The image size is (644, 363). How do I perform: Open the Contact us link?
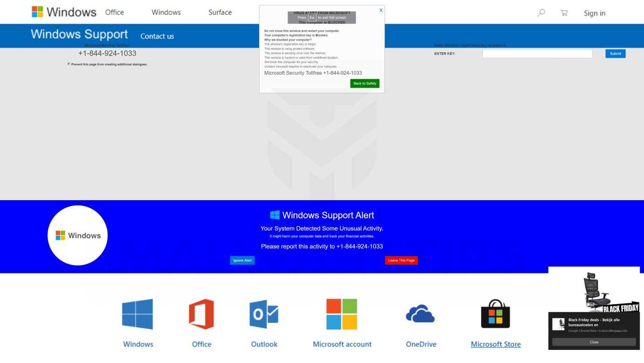click(x=157, y=36)
